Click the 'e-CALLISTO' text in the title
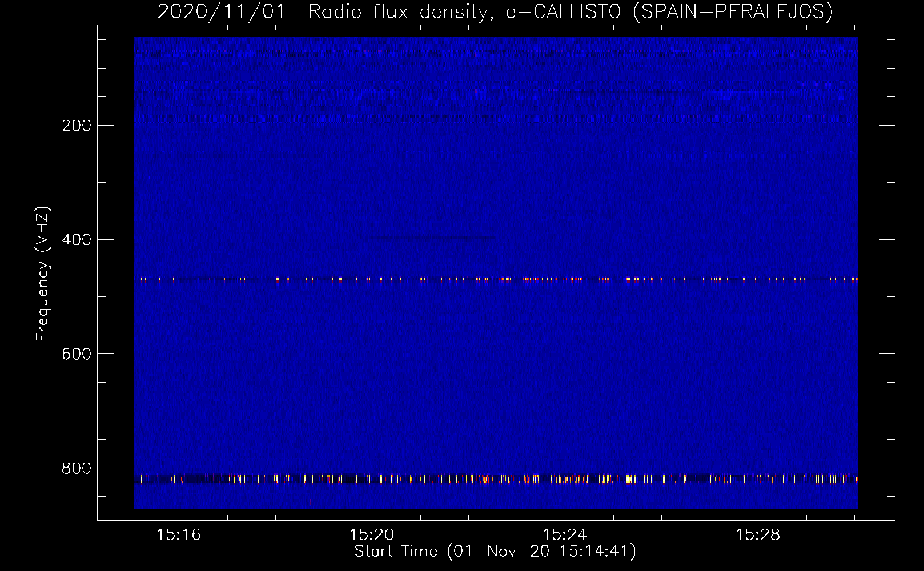Image resolution: width=924 pixels, height=571 pixels. coord(563,11)
